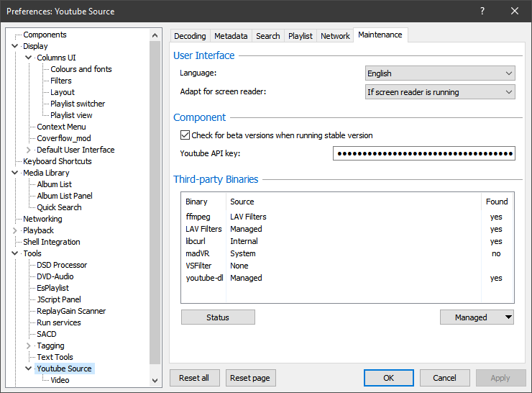Click into the Youtube API key field
Screen dimensions: 532x393
coord(424,153)
